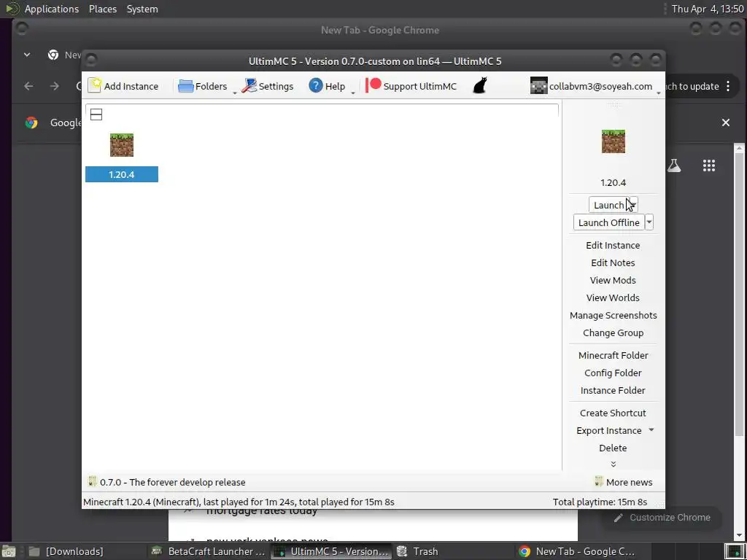Screen dimensions: 747x560
Task: Open news '0.7.0 - The forever develop release'
Action: point(172,483)
